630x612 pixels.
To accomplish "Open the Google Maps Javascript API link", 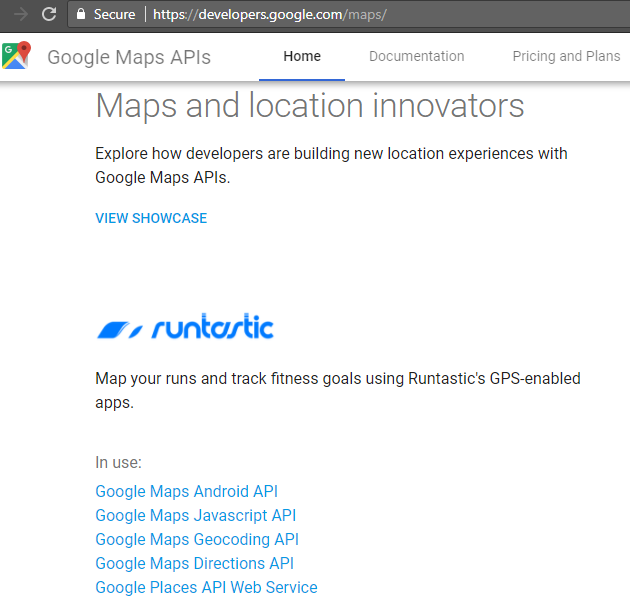I will [196, 516].
